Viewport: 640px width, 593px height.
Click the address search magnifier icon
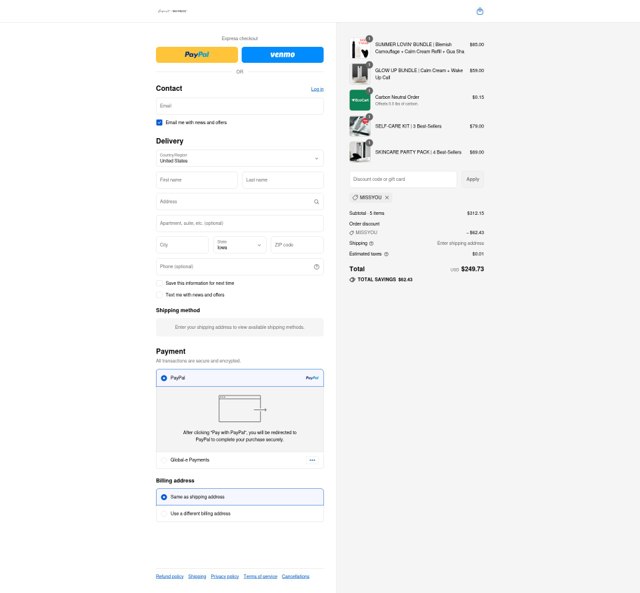click(x=316, y=202)
